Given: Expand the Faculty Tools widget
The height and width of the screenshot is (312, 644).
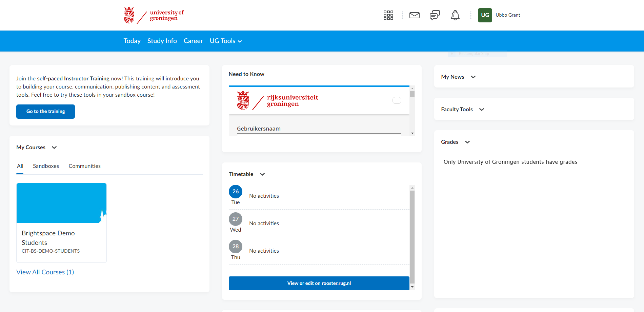Looking at the screenshot, I should click(482, 109).
